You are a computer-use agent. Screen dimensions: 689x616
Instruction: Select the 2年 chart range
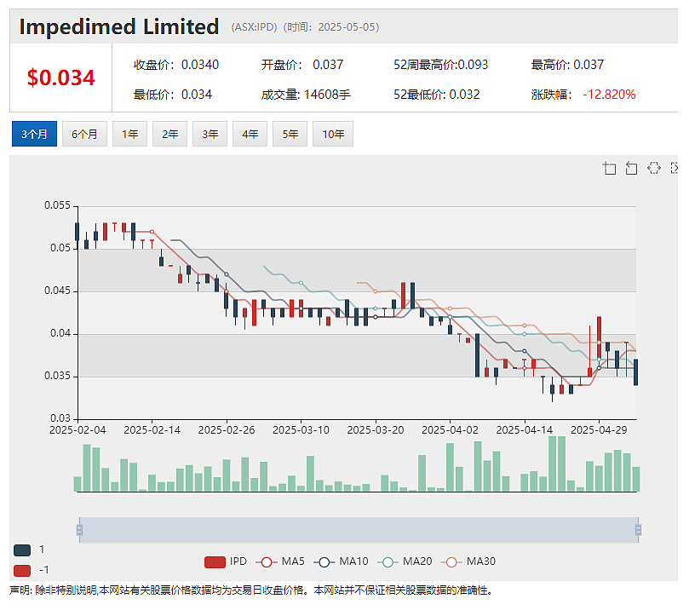click(169, 134)
